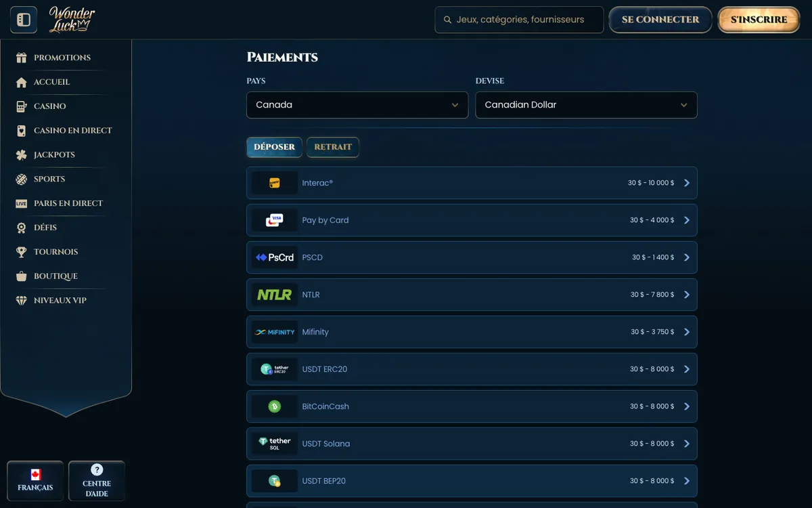Viewport: 812px width, 508px height.
Task: Click the S'inscrire button
Action: pos(759,20)
